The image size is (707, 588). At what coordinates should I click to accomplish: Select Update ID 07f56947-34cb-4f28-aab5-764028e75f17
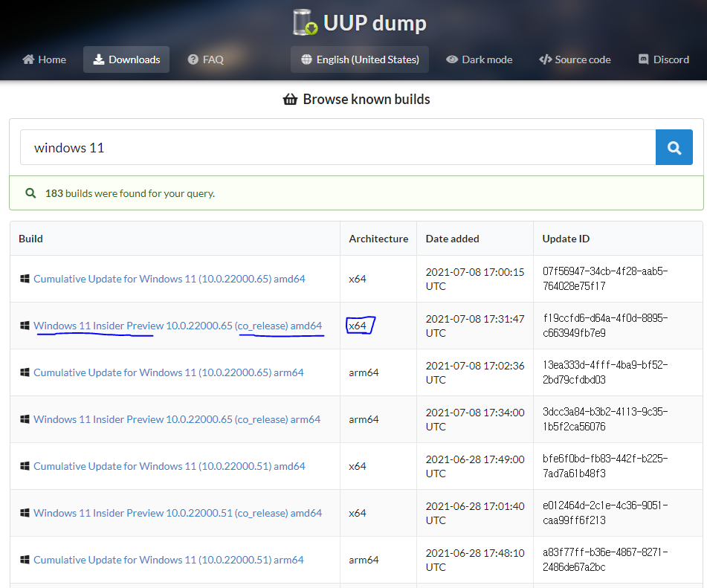coord(605,279)
